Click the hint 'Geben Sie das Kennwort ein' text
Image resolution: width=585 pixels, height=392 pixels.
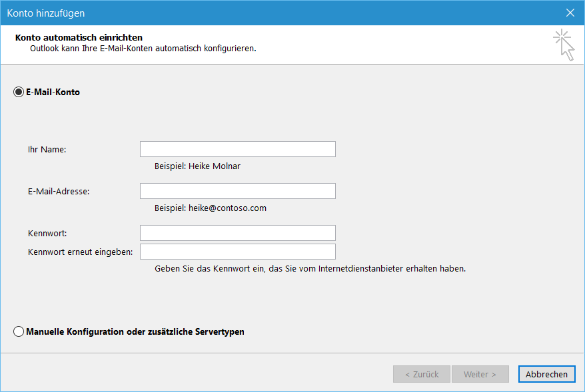click(x=310, y=269)
